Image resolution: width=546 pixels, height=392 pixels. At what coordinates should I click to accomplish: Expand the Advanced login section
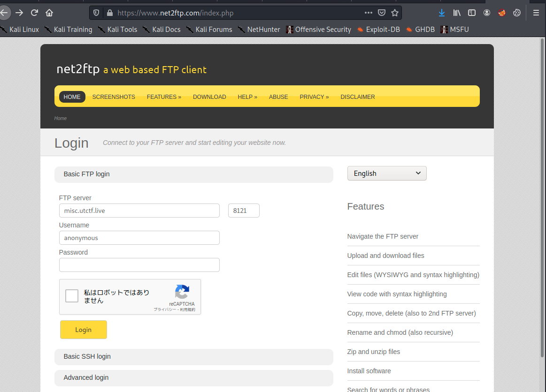click(x=193, y=378)
